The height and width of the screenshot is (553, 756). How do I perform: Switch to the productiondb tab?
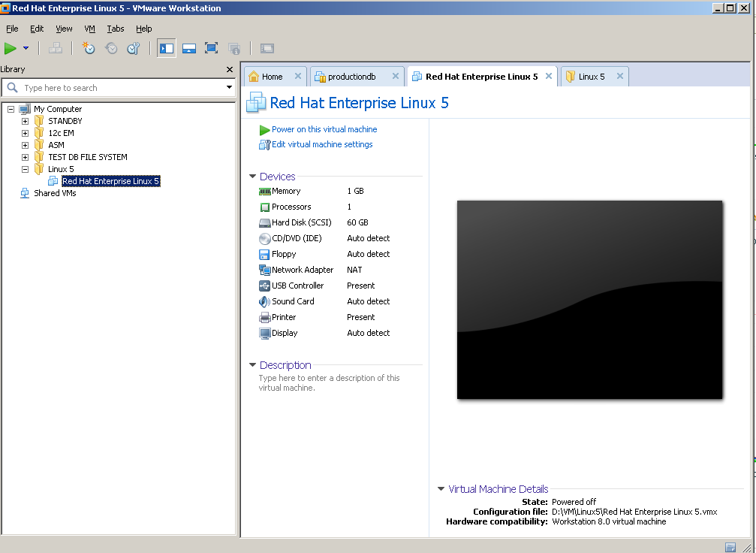pos(351,77)
